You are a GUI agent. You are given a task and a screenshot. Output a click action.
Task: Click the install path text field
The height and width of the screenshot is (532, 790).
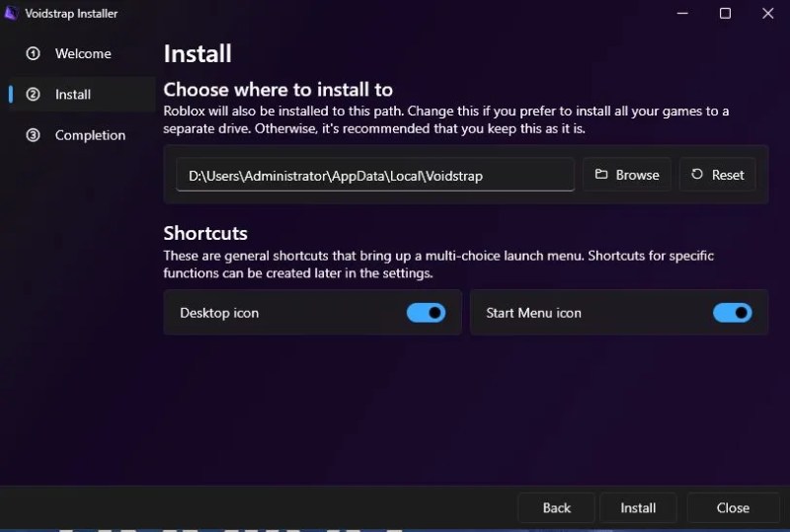(x=375, y=175)
